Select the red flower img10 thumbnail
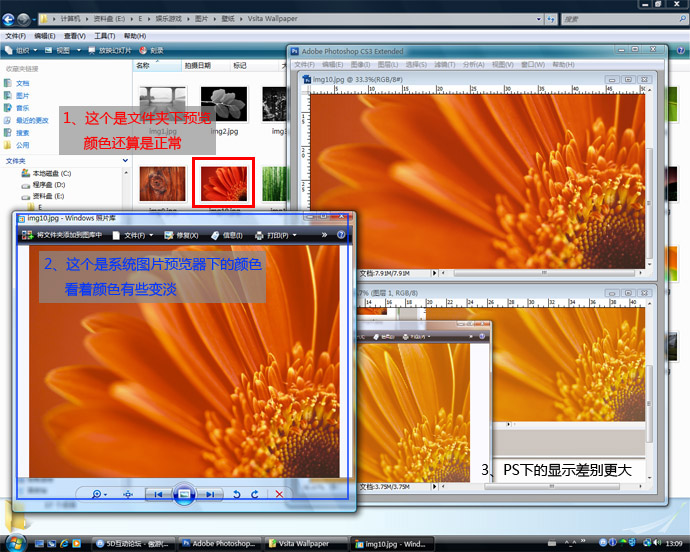Viewport: 690px width, 552px height. point(224,184)
